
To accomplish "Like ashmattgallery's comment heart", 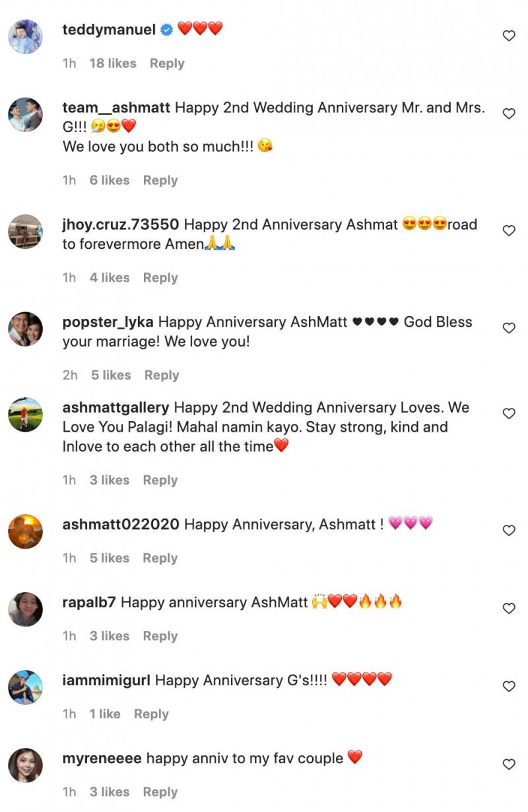I will tap(509, 413).
